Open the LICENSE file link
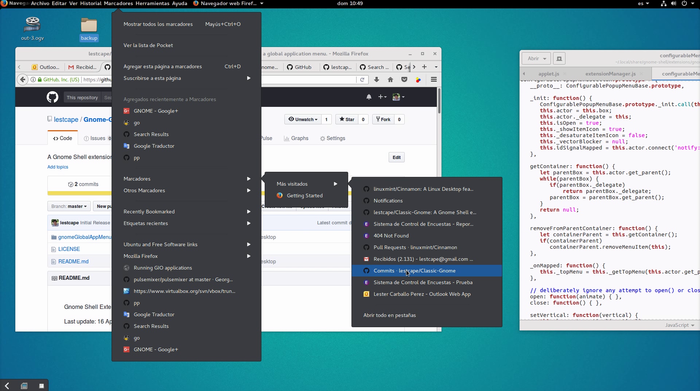 tap(69, 249)
